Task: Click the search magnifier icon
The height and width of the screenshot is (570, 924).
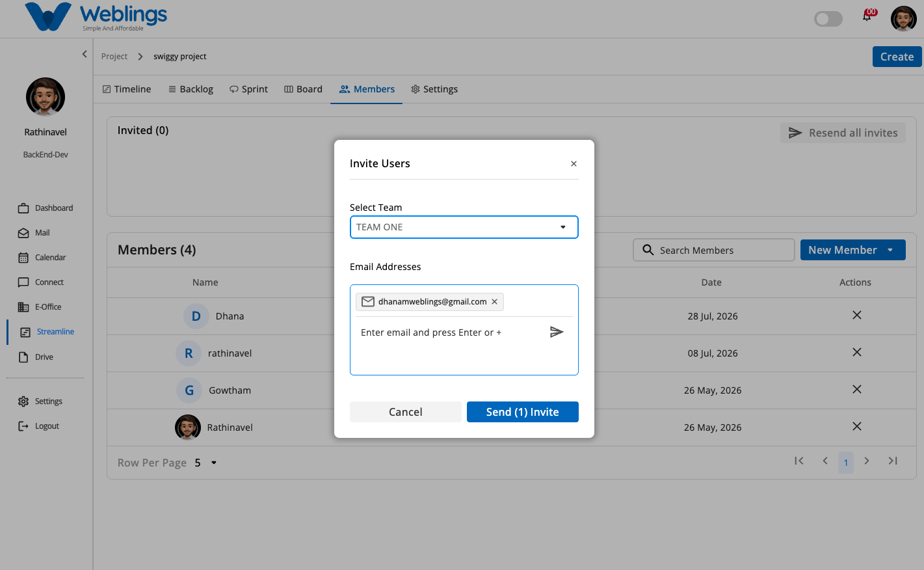Action: (648, 250)
